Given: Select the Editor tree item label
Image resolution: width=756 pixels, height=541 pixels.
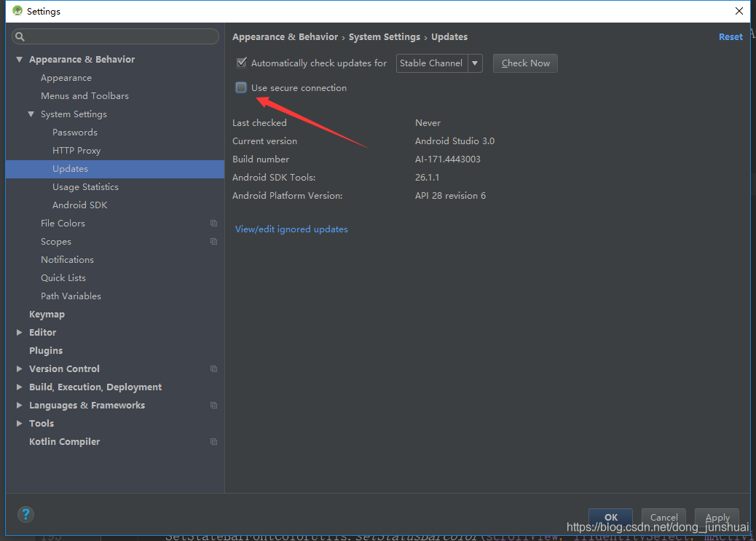Looking at the screenshot, I should pyautogui.click(x=42, y=332).
